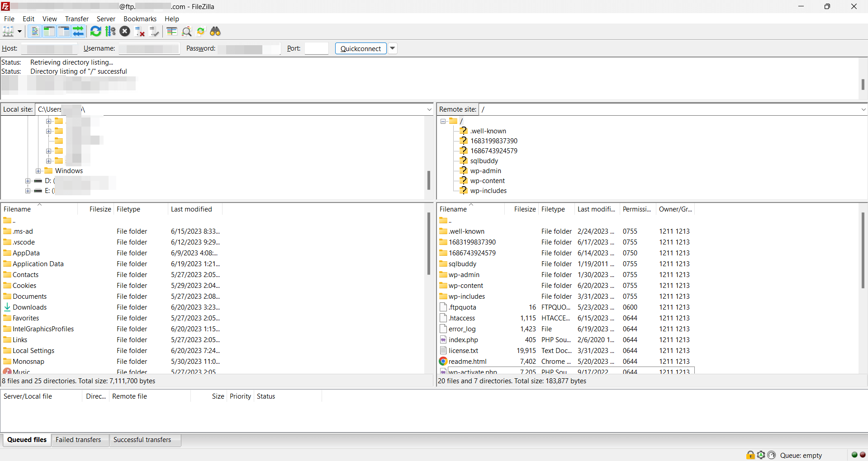Cancel the current operation

click(x=125, y=31)
